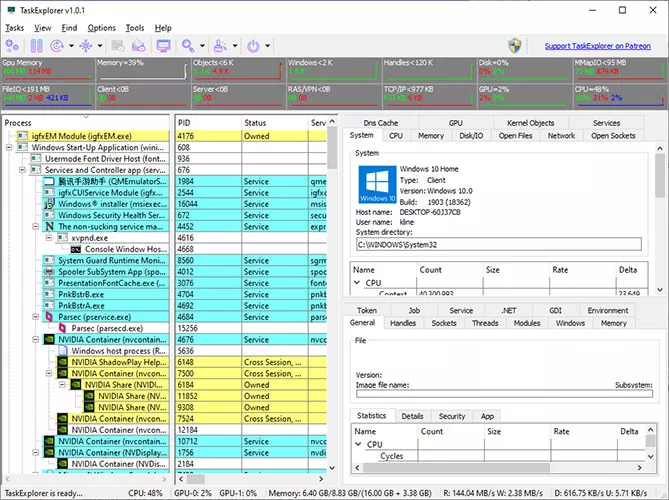Switch to the Kernel Objects tab

530,123
